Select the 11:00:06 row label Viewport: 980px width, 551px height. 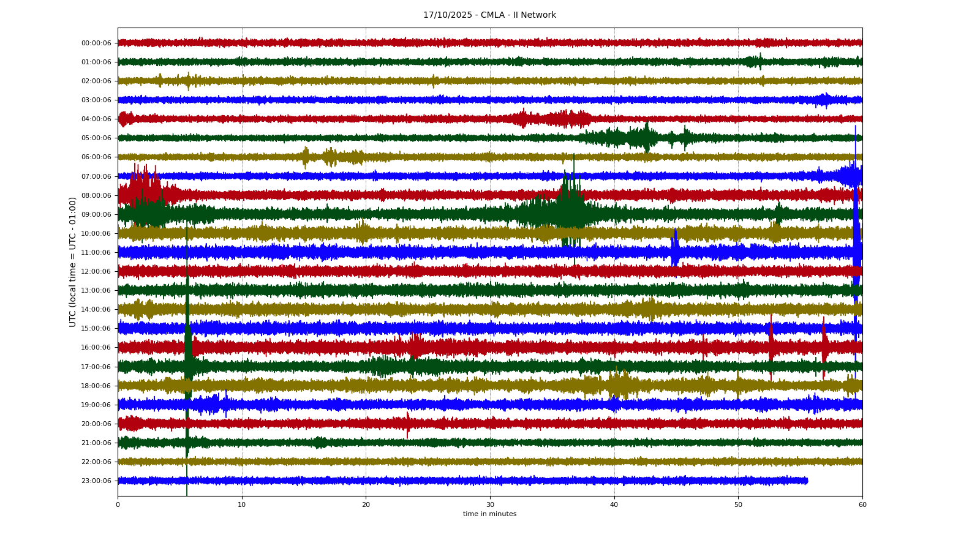tap(96, 252)
